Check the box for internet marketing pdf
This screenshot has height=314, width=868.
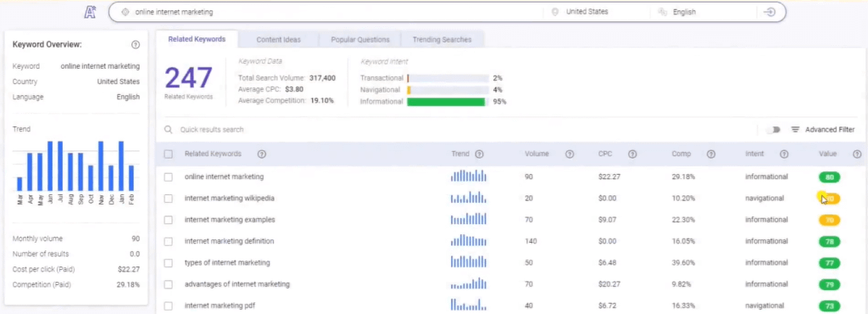click(169, 306)
